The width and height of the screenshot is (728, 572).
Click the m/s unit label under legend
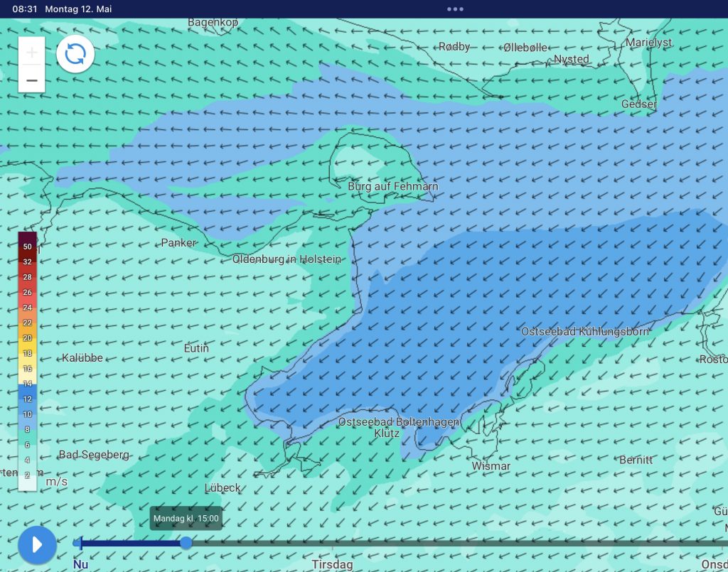click(57, 482)
